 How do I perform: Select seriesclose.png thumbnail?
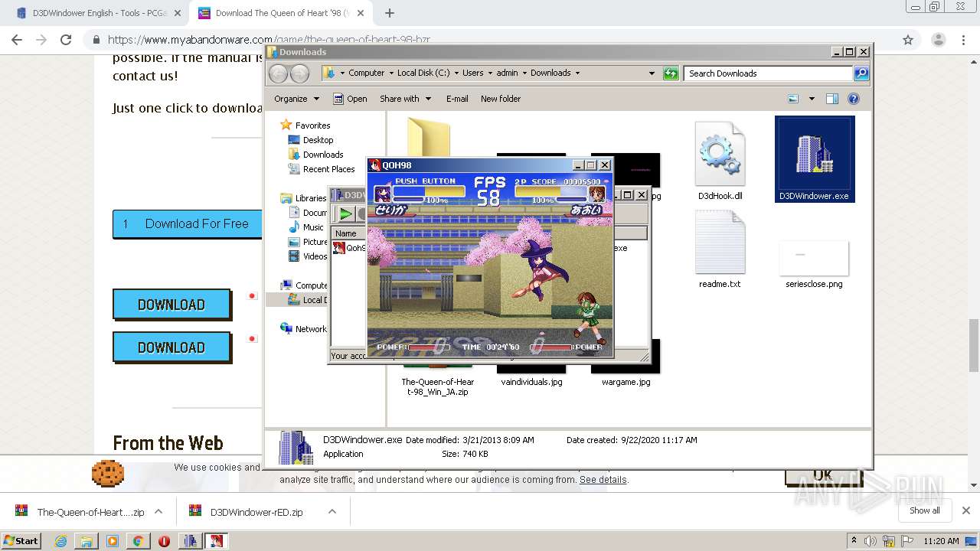[814, 264]
